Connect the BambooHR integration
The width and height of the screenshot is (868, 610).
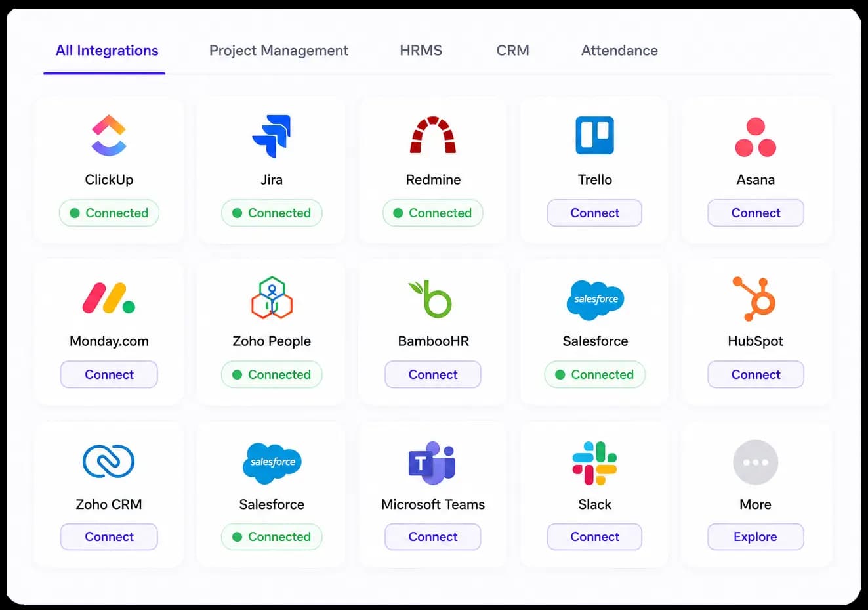point(433,374)
